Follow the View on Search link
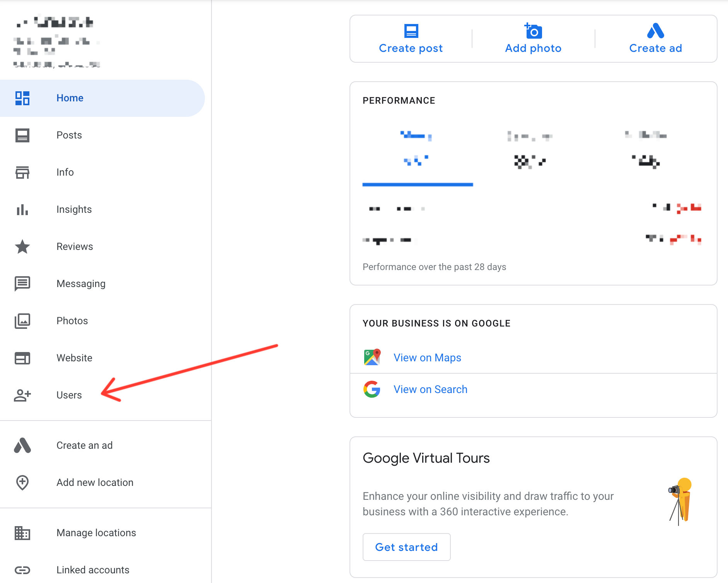 click(430, 389)
